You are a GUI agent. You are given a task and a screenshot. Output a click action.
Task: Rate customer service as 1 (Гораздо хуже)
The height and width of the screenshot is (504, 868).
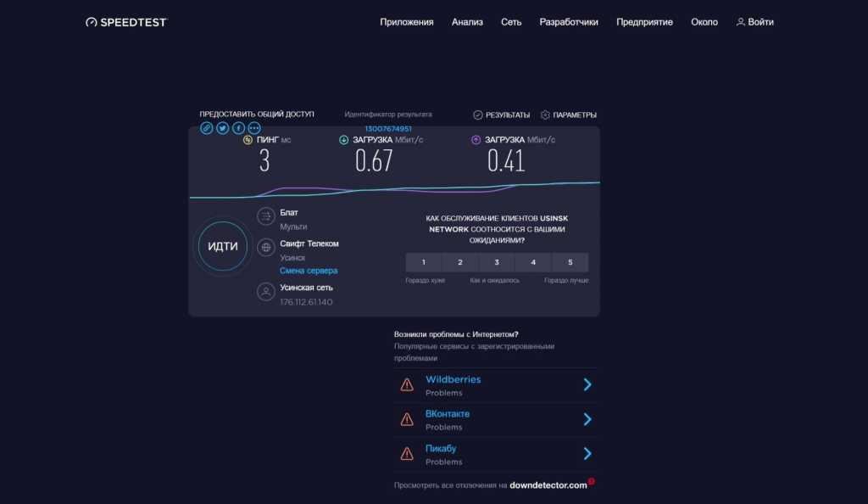424,262
